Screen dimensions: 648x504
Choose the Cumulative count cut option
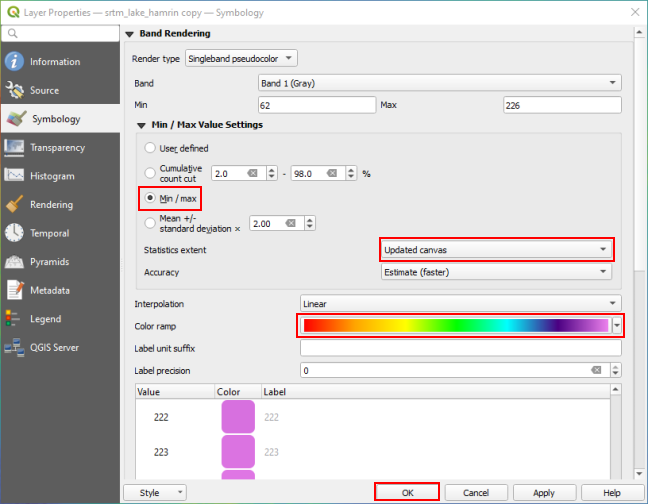[x=151, y=173]
